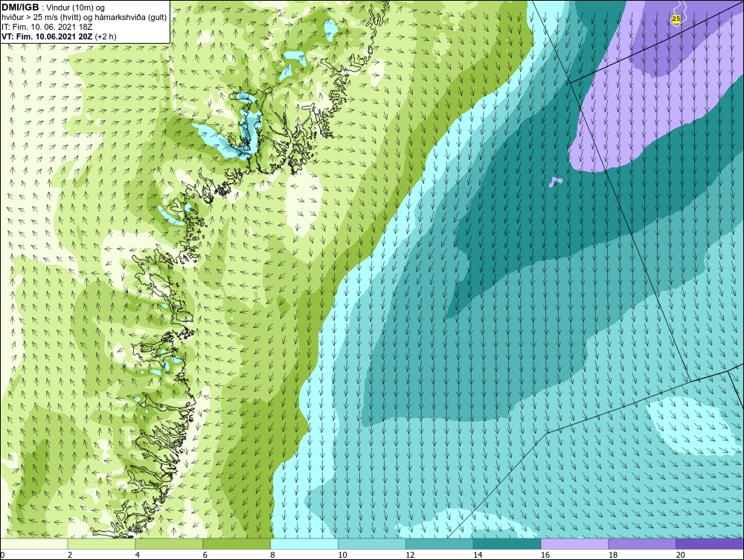Image resolution: width=744 pixels, height=560 pixels.
Task: Select the 2–4 m/s light green legend swatch
Action: 101,544
